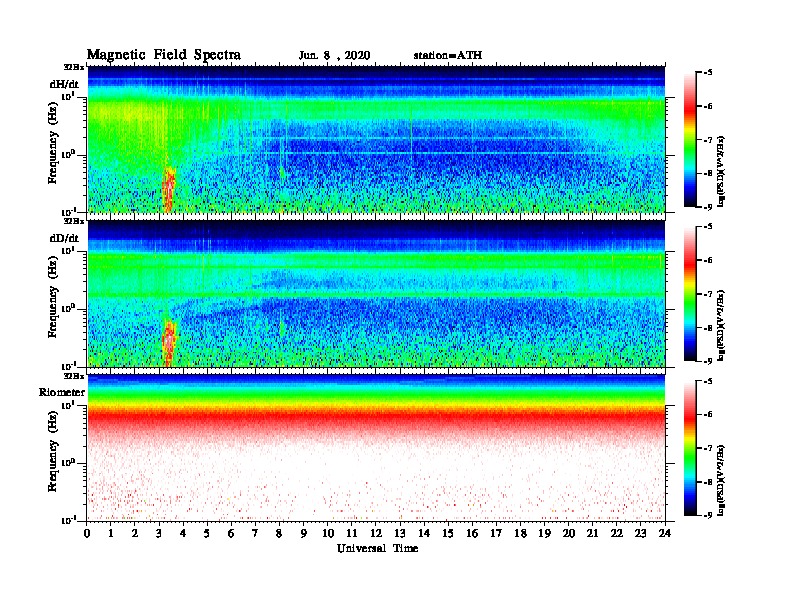792x612 pixels.
Task: Click the hour "15" tick label on time axis
Action: pos(448,533)
